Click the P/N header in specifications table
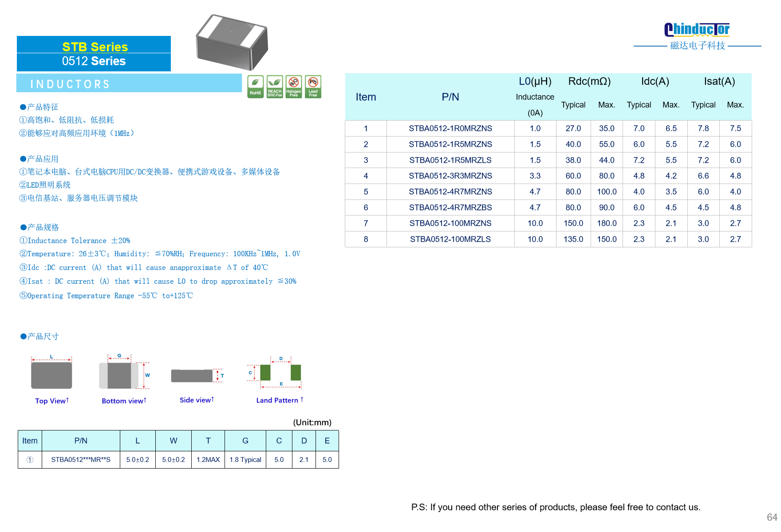The image size is (781, 532). pos(450,97)
